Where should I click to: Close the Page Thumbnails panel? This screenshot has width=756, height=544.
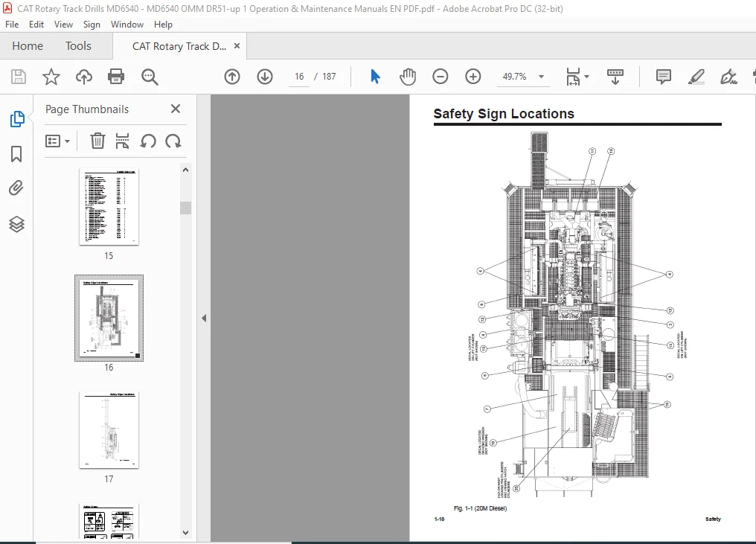[176, 109]
